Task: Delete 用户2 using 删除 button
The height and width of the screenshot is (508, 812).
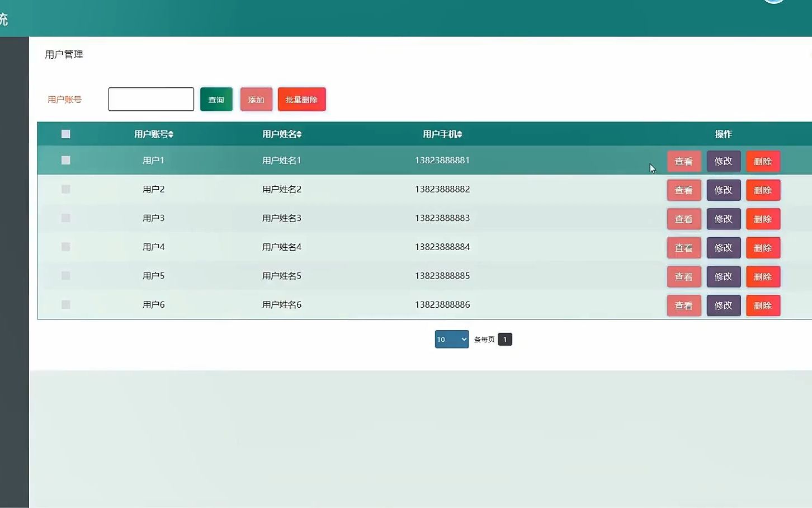Action: click(x=763, y=190)
